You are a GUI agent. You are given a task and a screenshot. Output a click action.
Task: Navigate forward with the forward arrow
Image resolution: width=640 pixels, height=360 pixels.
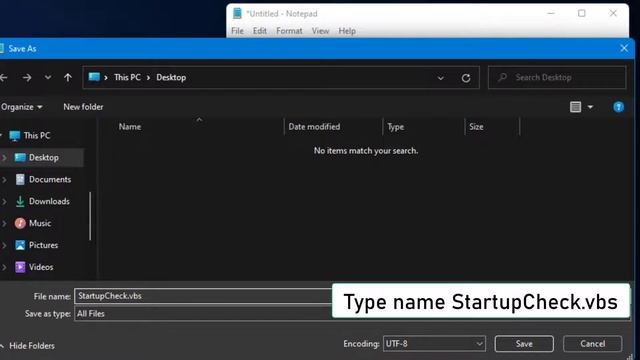(x=27, y=77)
